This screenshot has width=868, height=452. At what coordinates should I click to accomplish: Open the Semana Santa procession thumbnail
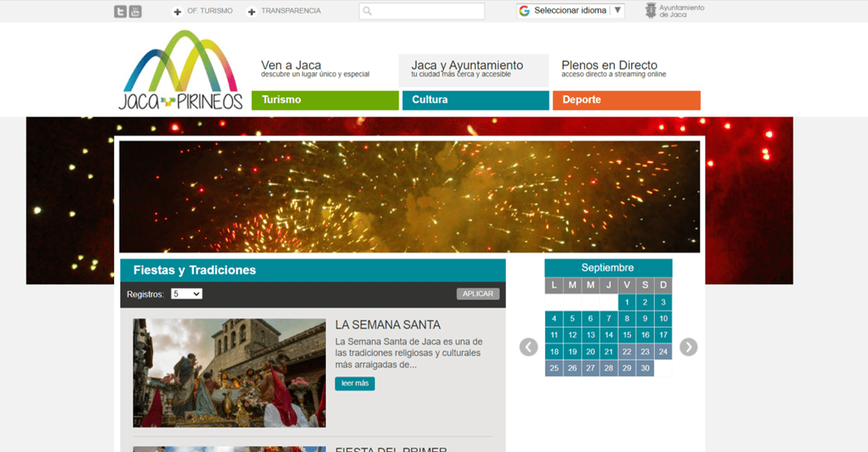click(229, 373)
